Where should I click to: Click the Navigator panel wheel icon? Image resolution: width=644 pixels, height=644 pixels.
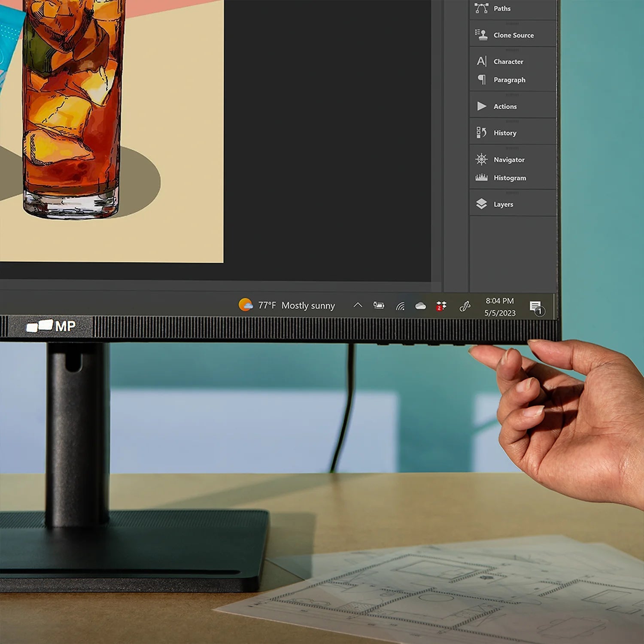pos(481,159)
